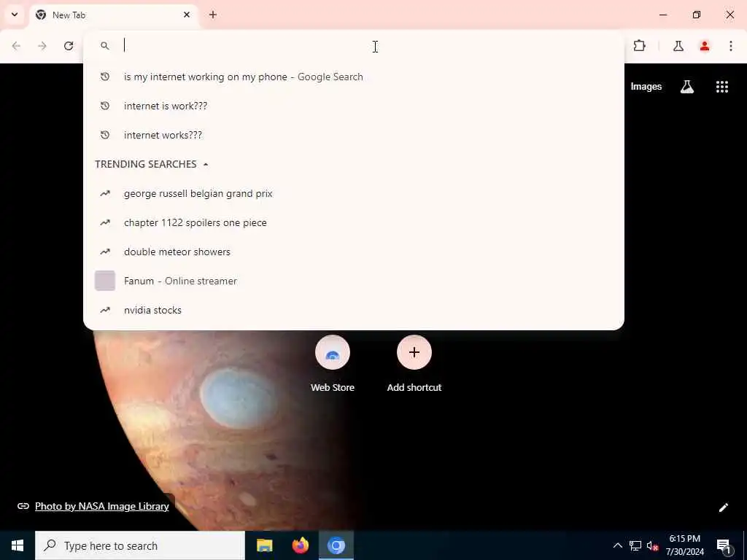Open 'Photo by NASA Image Library' link
This screenshot has width=747, height=560.
102,506
